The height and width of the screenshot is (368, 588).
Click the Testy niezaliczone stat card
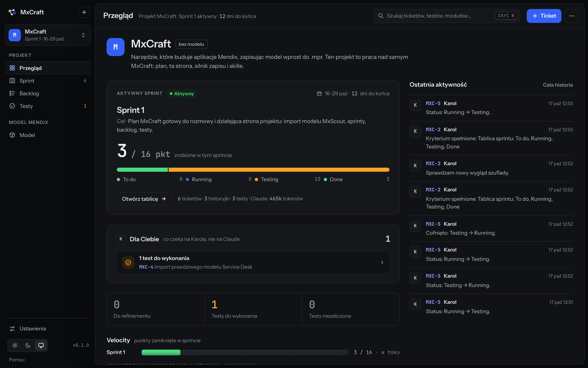tap(351, 309)
